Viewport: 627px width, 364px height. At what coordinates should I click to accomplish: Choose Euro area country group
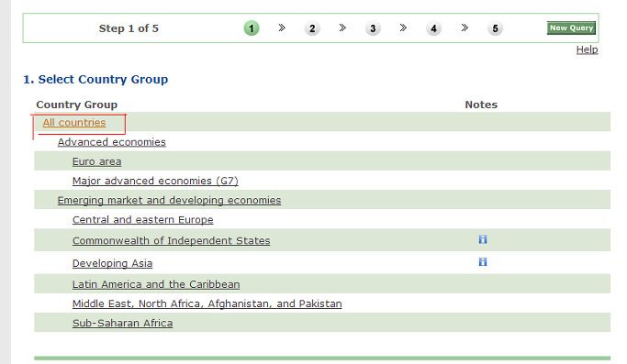pyautogui.click(x=96, y=161)
